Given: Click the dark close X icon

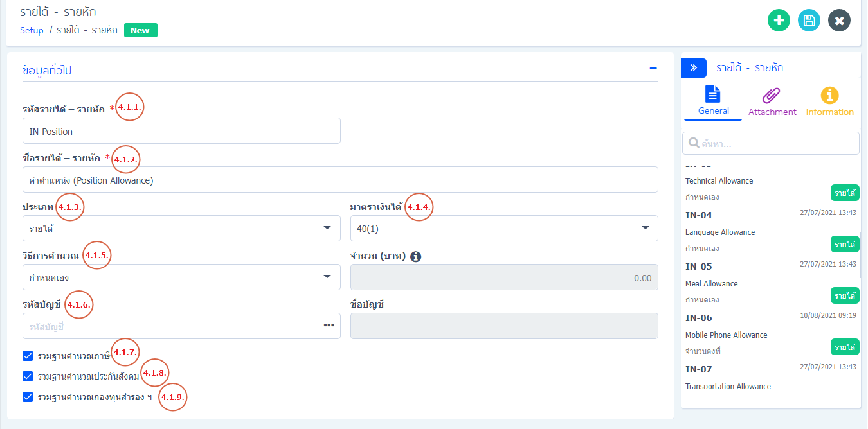Looking at the screenshot, I should pyautogui.click(x=839, y=21).
